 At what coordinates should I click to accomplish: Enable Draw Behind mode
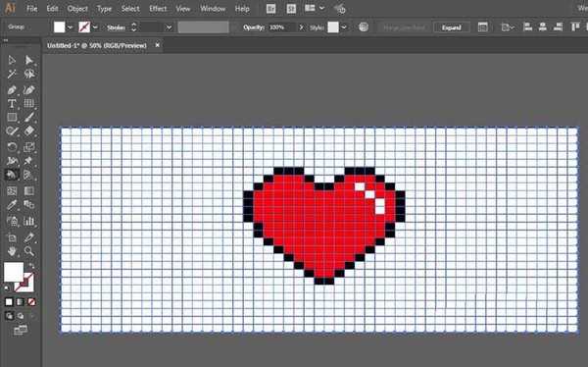pyautogui.click(x=21, y=316)
